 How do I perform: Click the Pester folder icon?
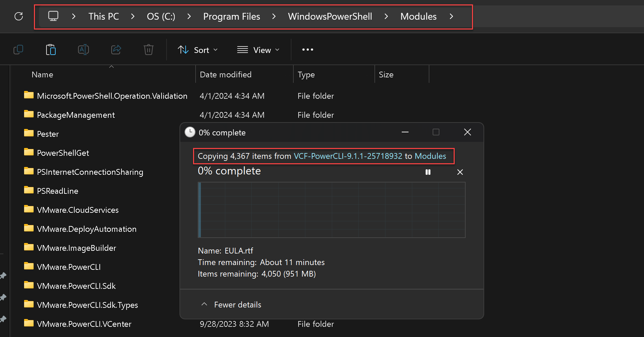(29, 133)
